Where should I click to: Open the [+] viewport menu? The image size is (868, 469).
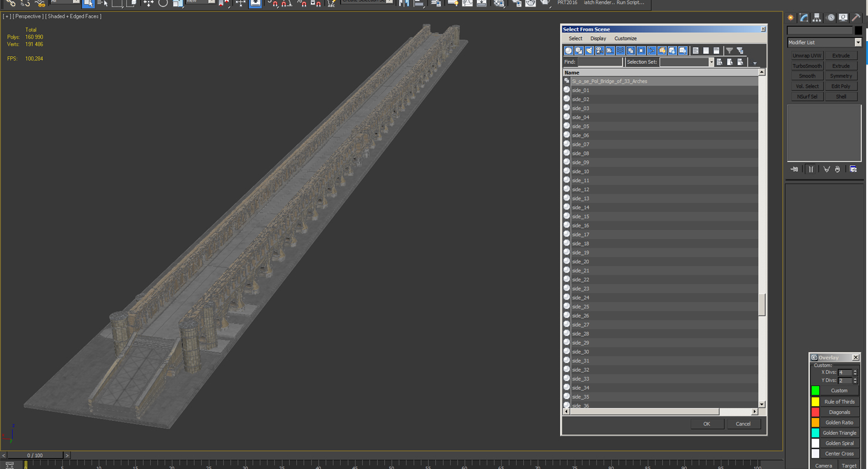6,16
